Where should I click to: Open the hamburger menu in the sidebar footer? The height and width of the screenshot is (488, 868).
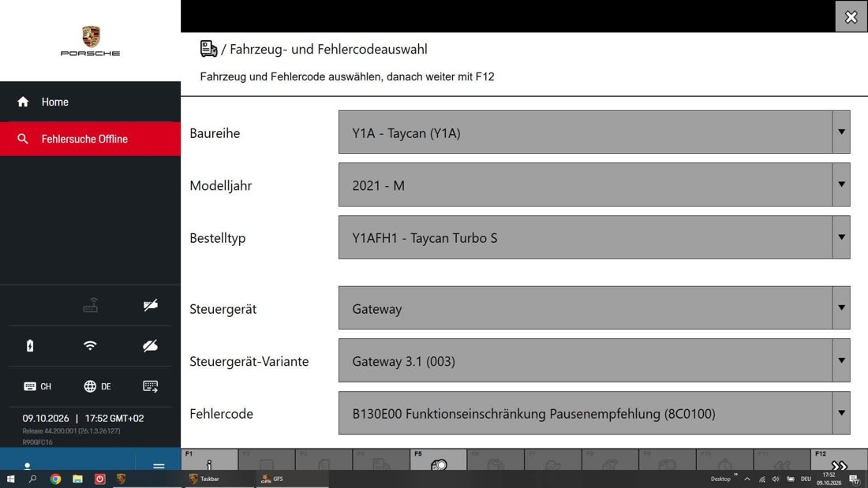coord(159,466)
